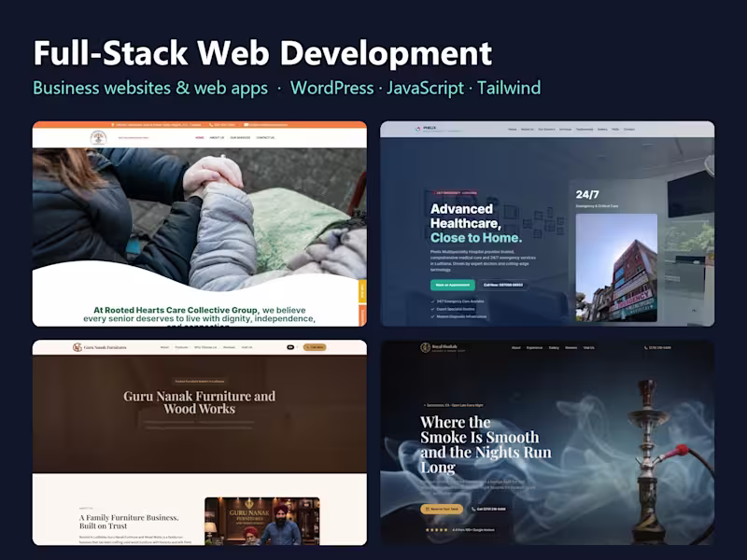Viewport: 747px width, 560px height.
Task: Click the Guru Nanak Furnitures logo icon
Action: click(x=78, y=347)
